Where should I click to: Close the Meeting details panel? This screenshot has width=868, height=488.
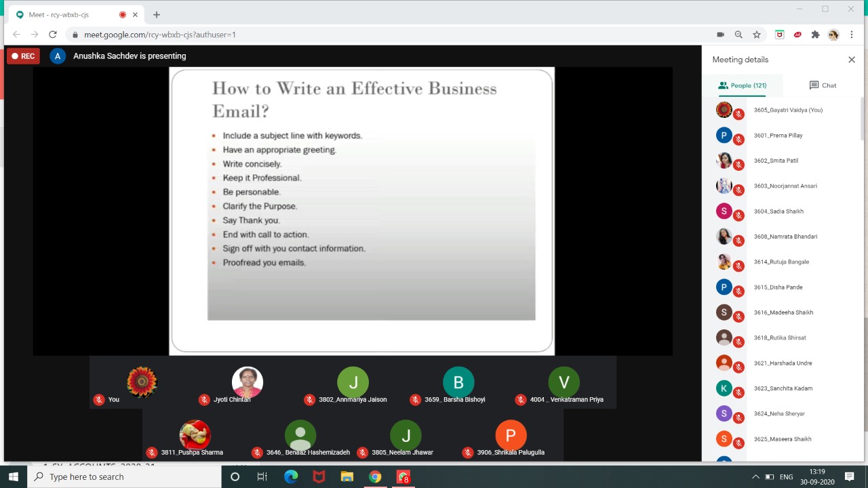(851, 59)
